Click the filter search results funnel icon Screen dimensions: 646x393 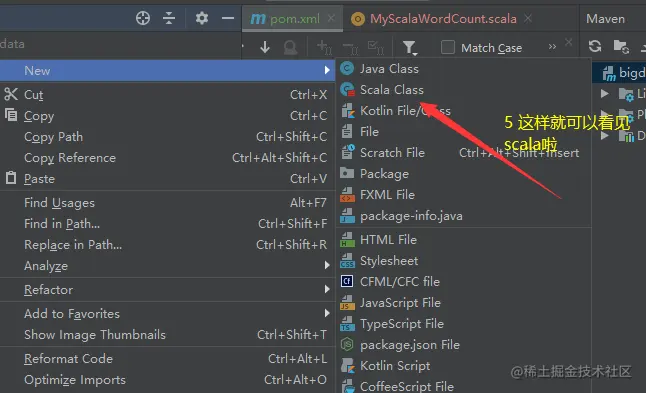click(x=410, y=48)
